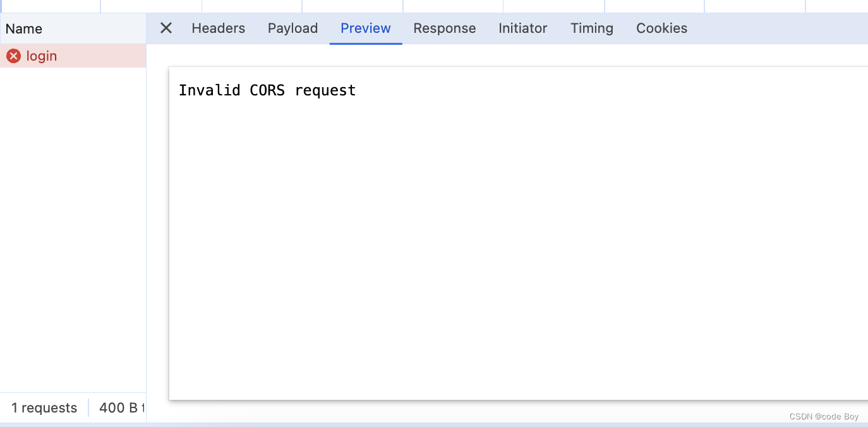Viewport: 868px width, 427px height.
Task: Click empty space below login in request list
Action: click(x=73, y=227)
